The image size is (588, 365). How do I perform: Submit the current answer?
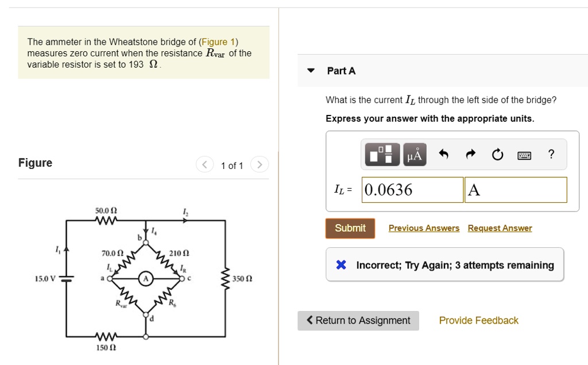click(x=350, y=228)
